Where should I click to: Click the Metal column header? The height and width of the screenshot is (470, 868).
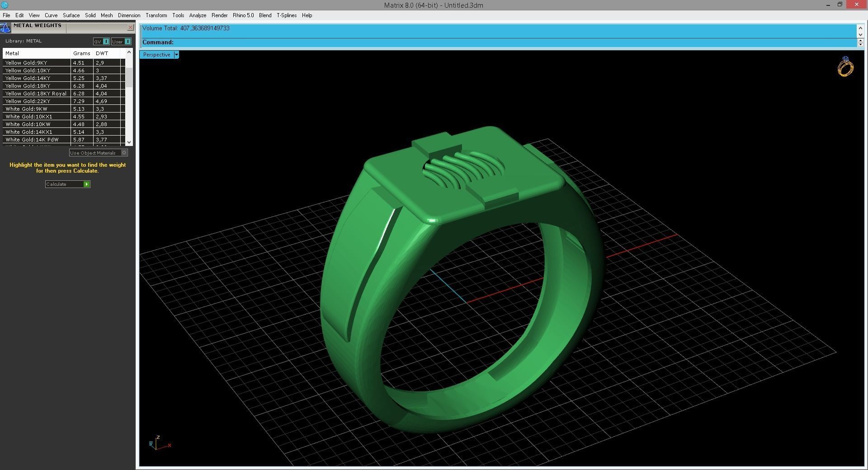pos(37,53)
